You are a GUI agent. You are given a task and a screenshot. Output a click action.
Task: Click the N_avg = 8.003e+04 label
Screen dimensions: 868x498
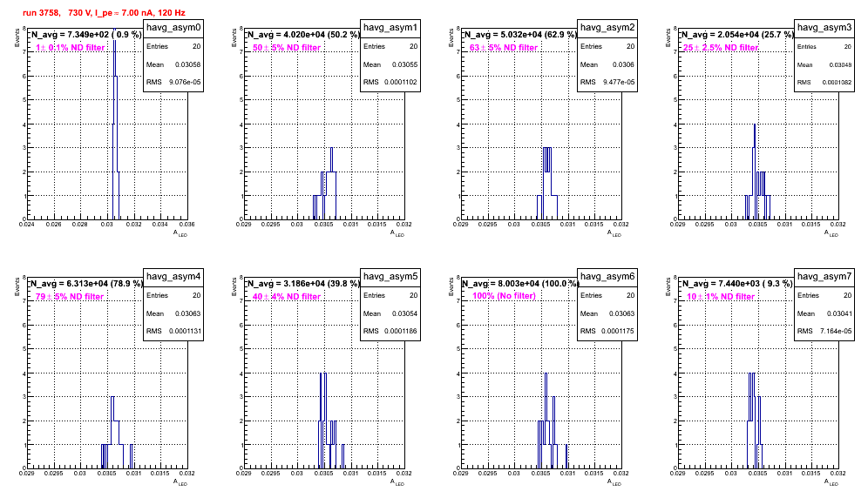[x=520, y=283]
